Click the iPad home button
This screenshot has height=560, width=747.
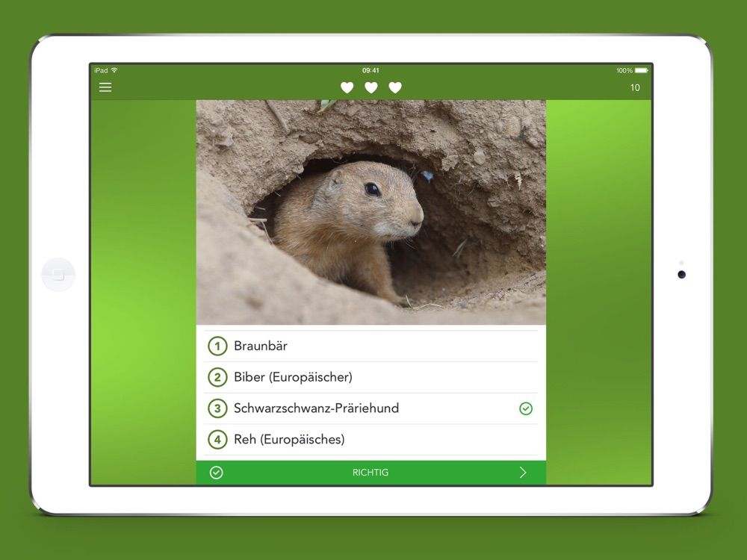(58, 275)
